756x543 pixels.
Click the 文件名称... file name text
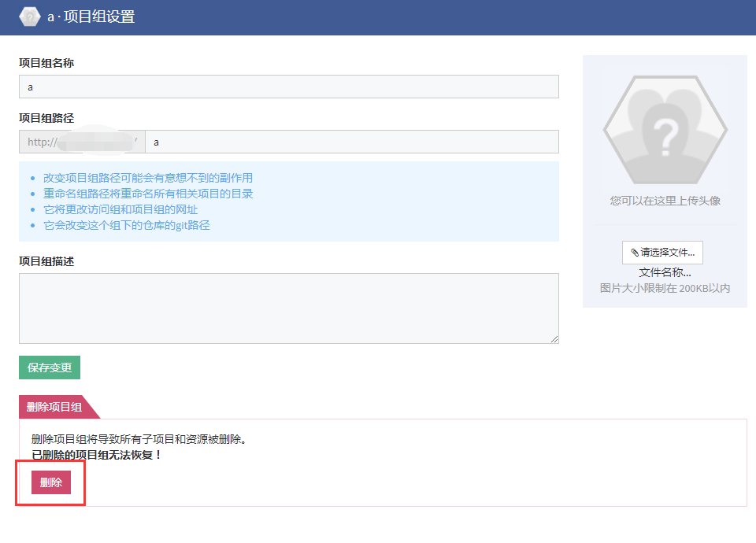[x=665, y=272]
